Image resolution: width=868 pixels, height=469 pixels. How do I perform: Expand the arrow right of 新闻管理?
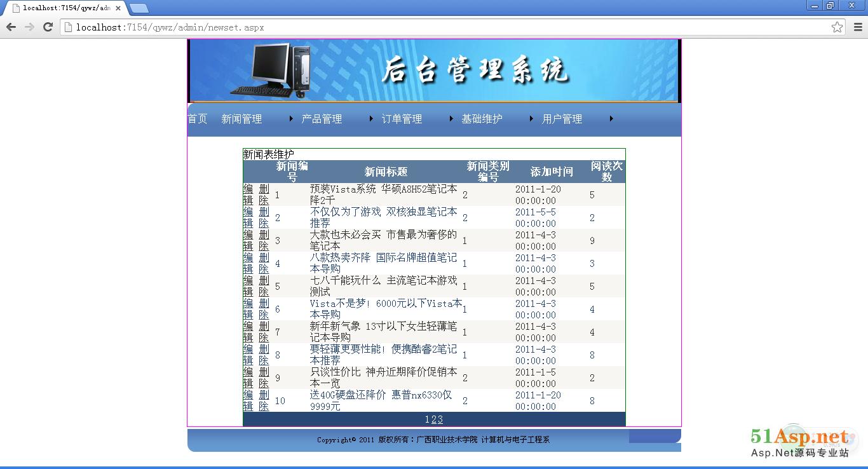click(291, 119)
